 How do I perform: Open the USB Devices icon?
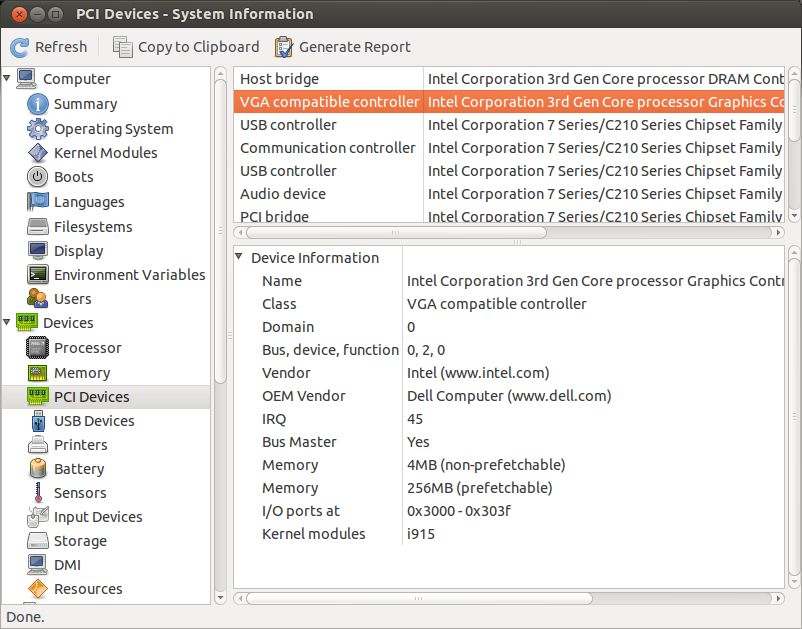[x=38, y=421]
